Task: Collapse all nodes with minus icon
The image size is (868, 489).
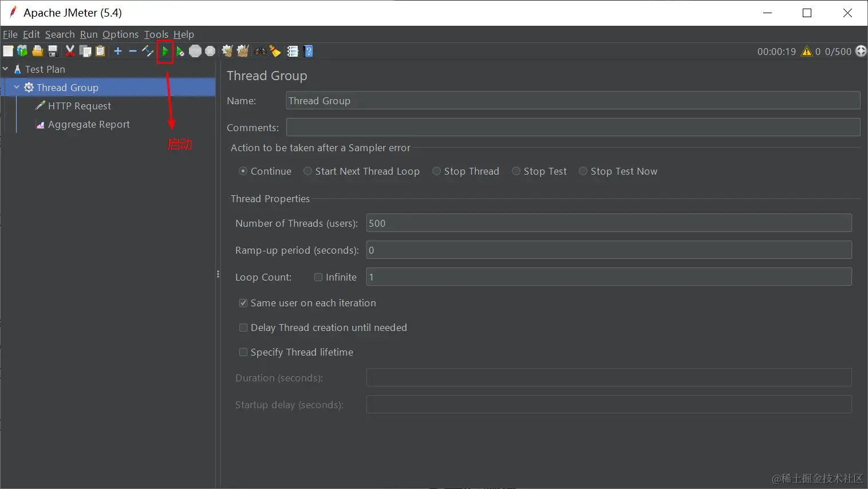Action: 133,52
